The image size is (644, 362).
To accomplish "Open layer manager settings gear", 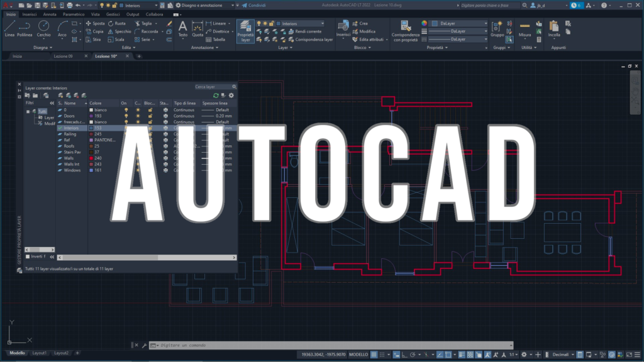I will point(231,96).
